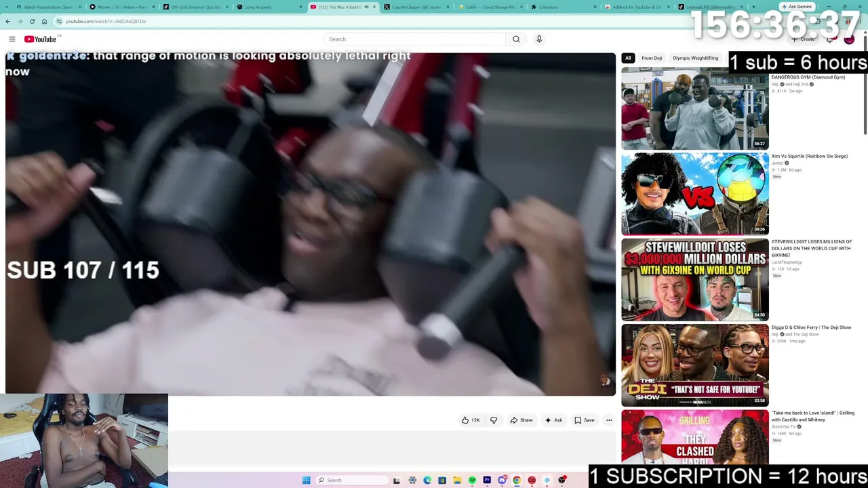The image size is (868, 488).
Task: Switch to the Movies / TV / Anime browser tab
Action: click(x=122, y=7)
